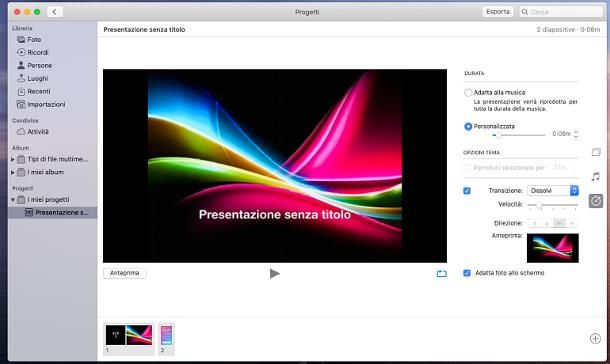Click the Anteprima preview button
610x364 pixels.
pos(124,273)
